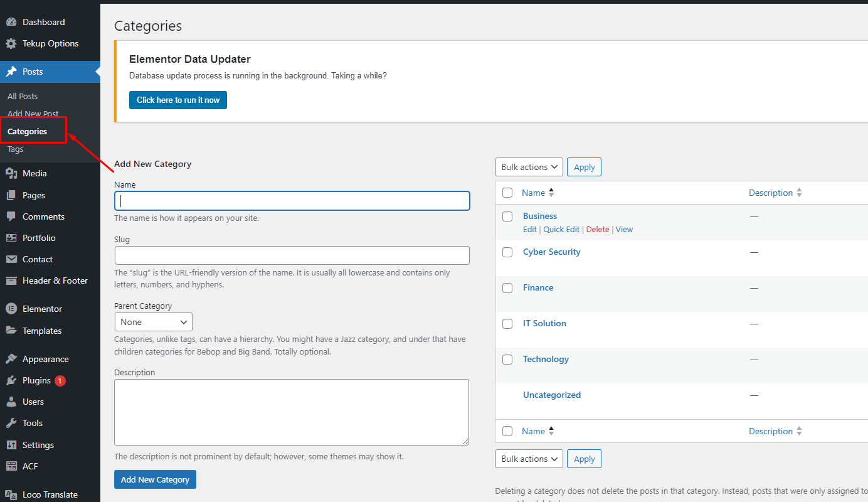The height and width of the screenshot is (502, 868).
Task: Open the IT Solution category link
Action: coord(544,323)
